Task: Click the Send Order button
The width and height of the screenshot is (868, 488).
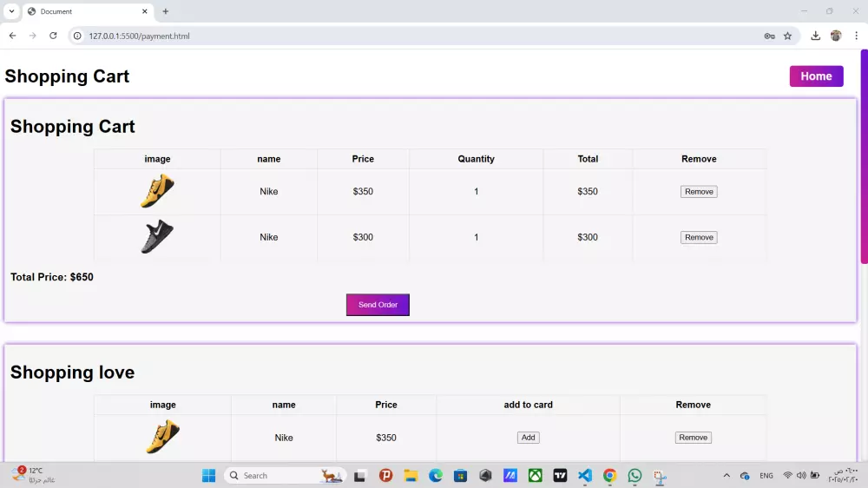Action: 378,305
